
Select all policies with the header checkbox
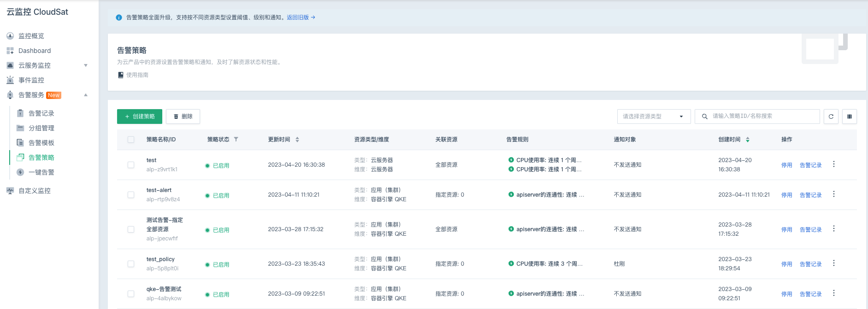point(131,140)
